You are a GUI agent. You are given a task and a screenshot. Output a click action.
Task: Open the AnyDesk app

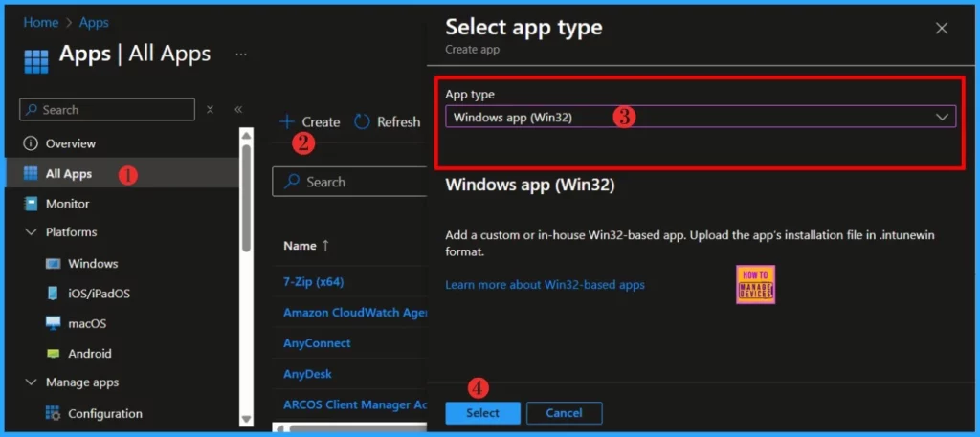point(307,374)
